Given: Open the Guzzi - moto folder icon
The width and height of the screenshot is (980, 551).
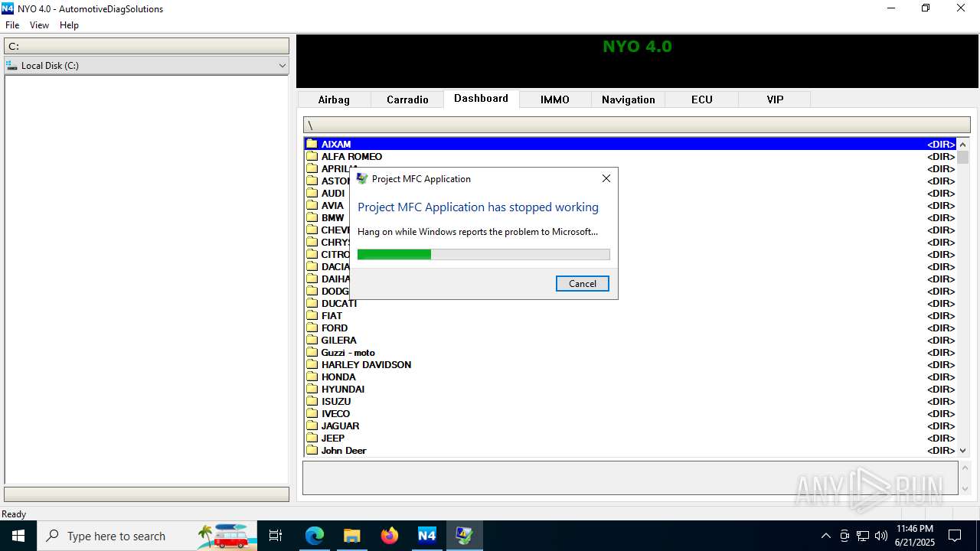Looking at the screenshot, I should (312, 352).
